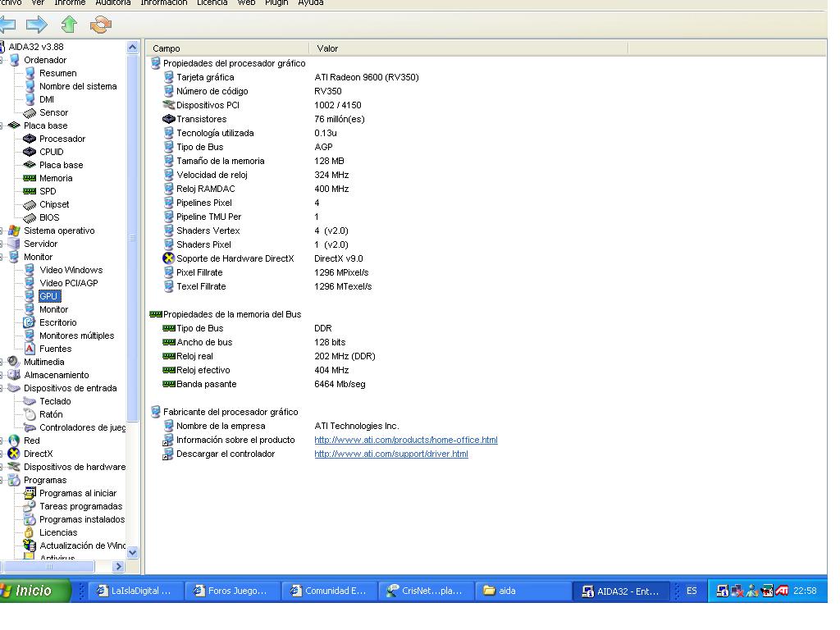Open the Licencia menu
Viewport: 840px width, 630px height.
click(212, 2)
